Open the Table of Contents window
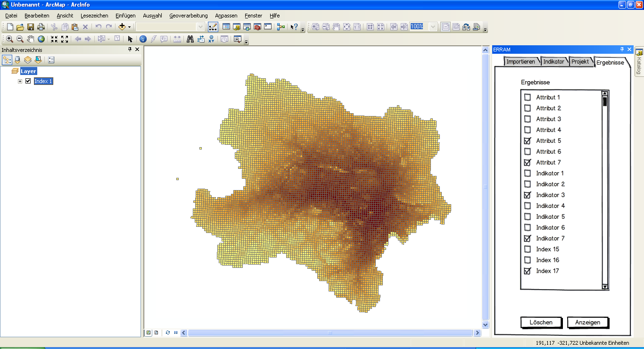The width and height of the screenshot is (644, 349). pyautogui.click(x=226, y=27)
